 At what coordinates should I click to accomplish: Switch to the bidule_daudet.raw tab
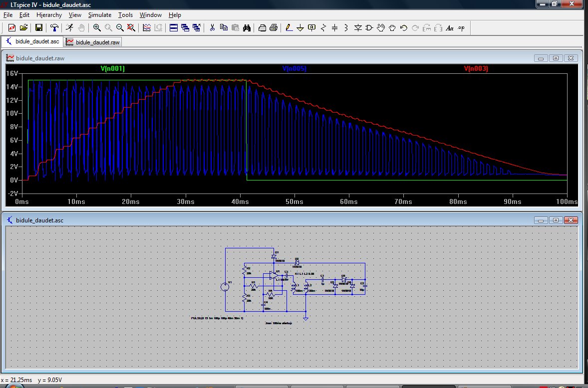click(93, 42)
